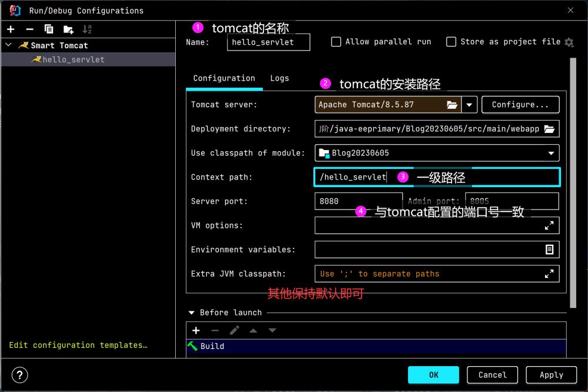Check Store as project file
588x392 pixels.
click(x=452, y=42)
